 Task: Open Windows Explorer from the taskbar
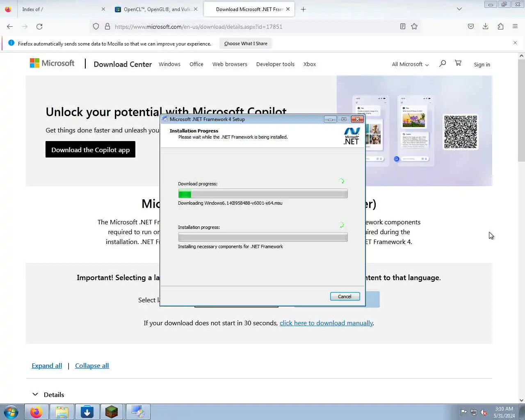(x=62, y=412)
